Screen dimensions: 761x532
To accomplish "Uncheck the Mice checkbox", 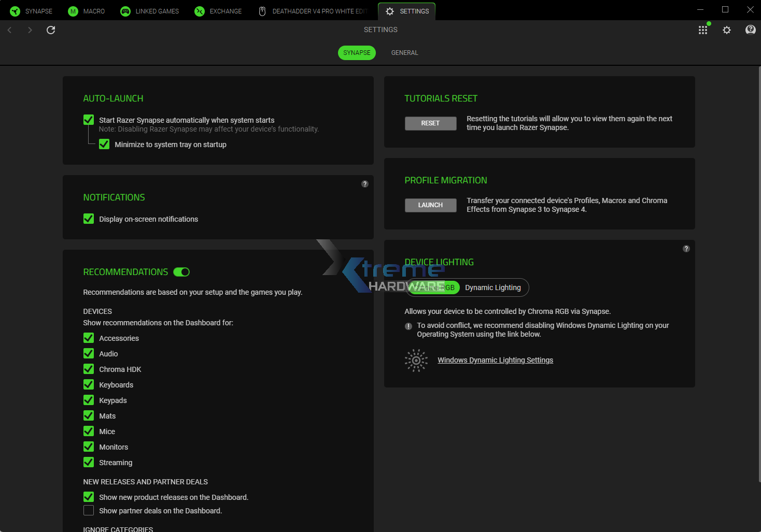I will pyautogui.click(x=88, y=431).
